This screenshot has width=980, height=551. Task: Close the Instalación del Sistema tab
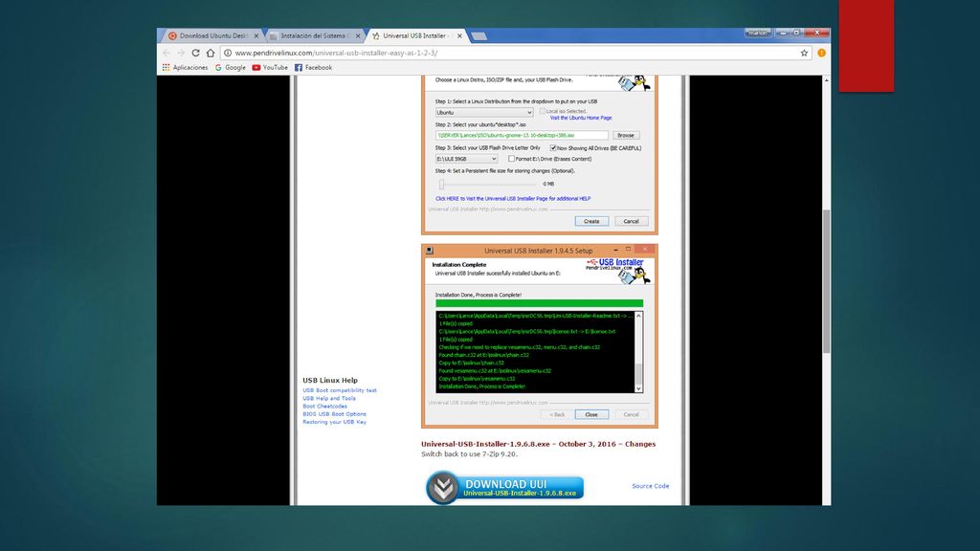tap(358, 36)
